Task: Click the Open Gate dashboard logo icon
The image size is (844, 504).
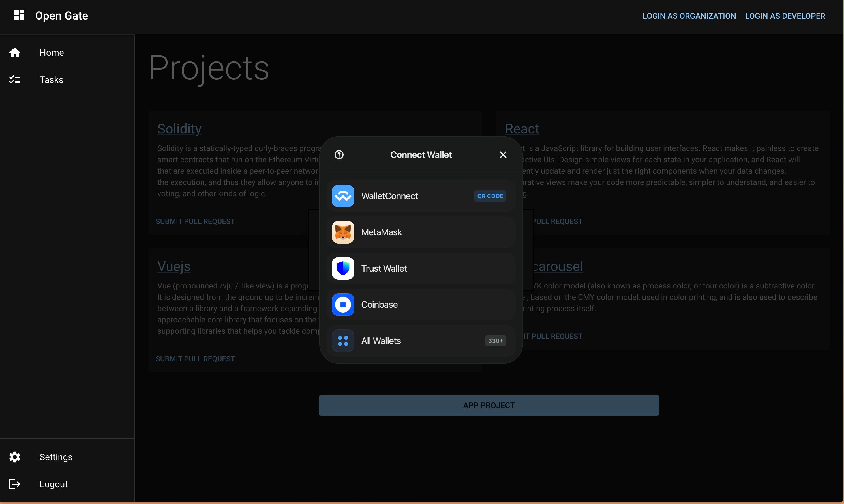Action: click(19, 15)
